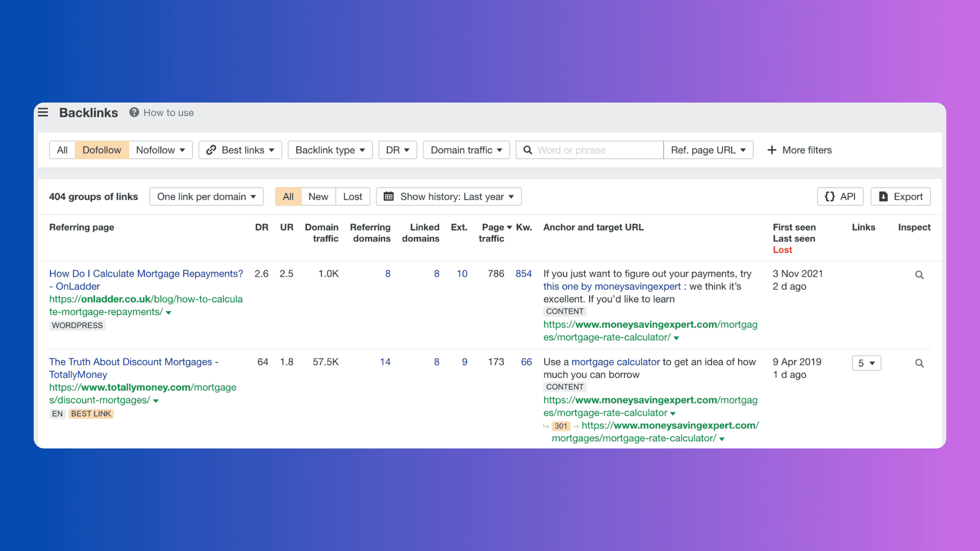980x551 pixels.
Task: Sort by the UR column header
Action: pos(287,227)
